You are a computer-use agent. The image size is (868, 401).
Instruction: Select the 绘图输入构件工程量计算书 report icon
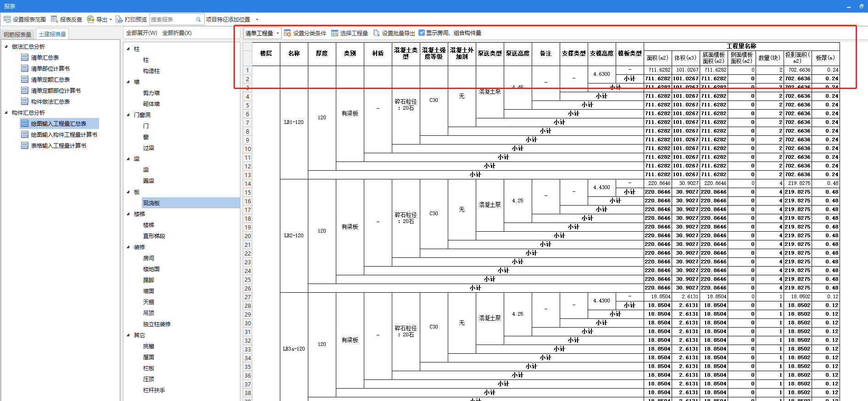click(25, 134)
